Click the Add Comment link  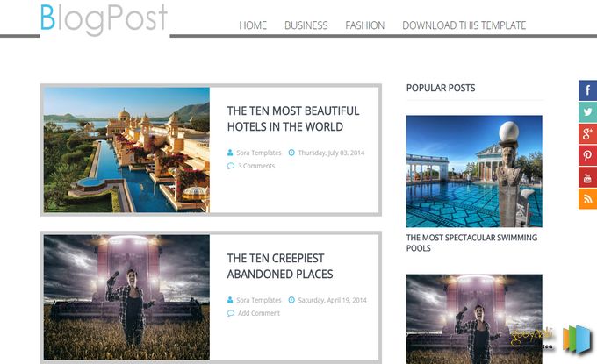coord(259,313)
